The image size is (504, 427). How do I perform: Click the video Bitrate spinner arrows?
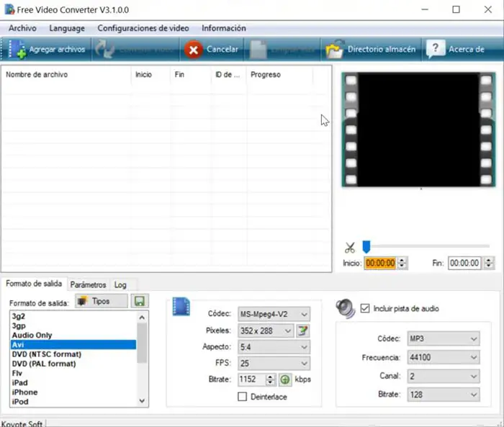point(270,379)
